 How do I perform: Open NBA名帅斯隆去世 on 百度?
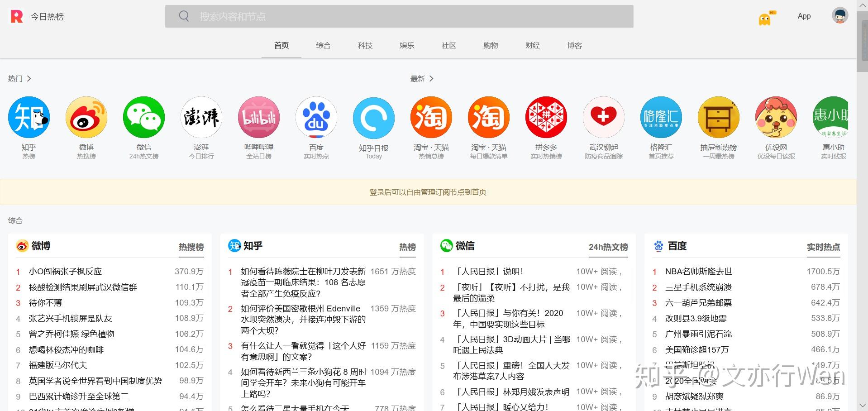point(699,272)
